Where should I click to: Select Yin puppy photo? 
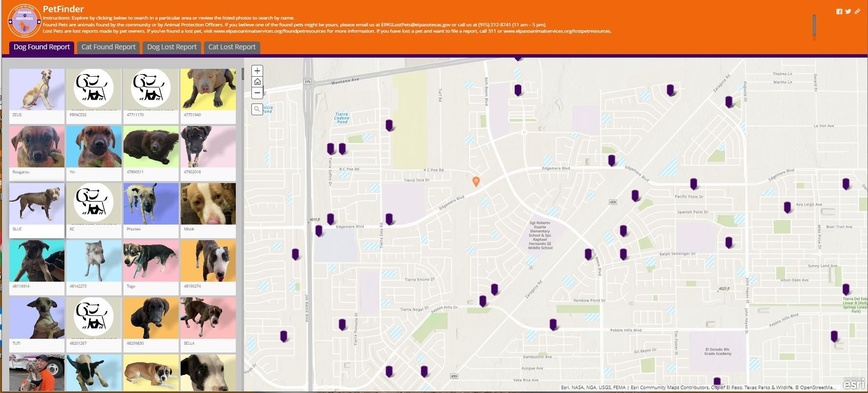point(94,146)
